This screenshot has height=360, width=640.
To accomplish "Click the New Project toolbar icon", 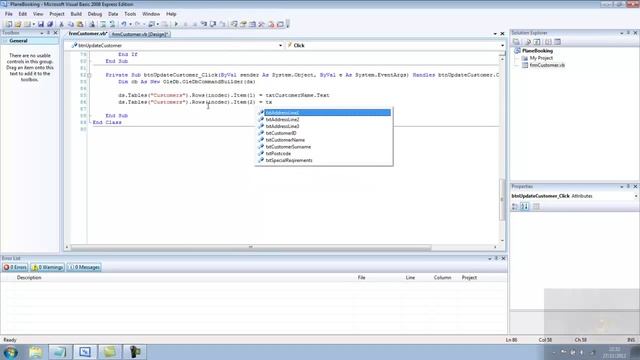I will pos(9,24).
